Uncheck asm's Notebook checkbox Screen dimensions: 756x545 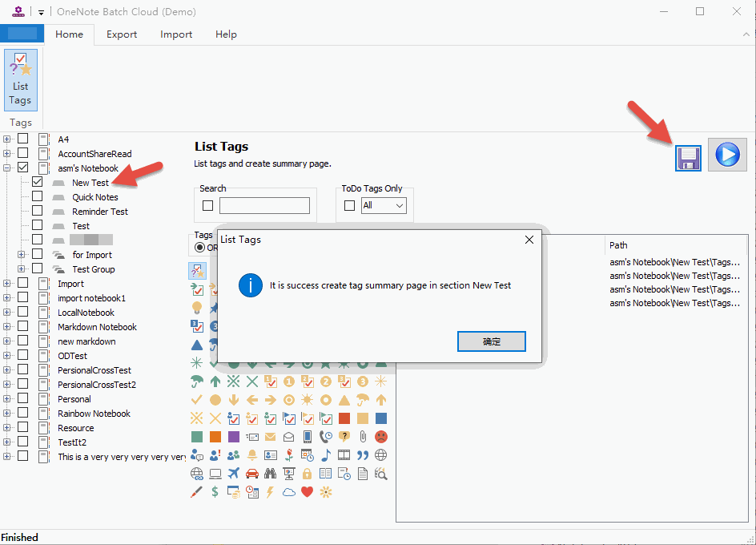[22, 168]
